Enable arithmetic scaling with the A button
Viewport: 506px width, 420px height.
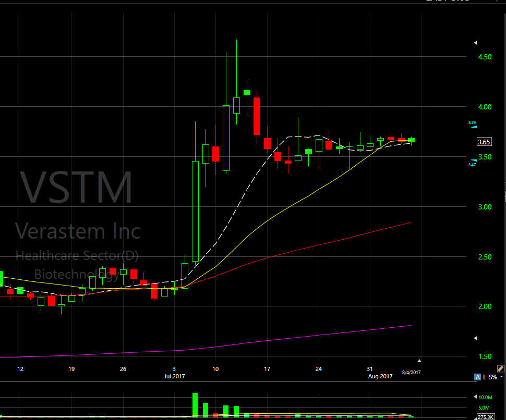click(x=478, y=377)
